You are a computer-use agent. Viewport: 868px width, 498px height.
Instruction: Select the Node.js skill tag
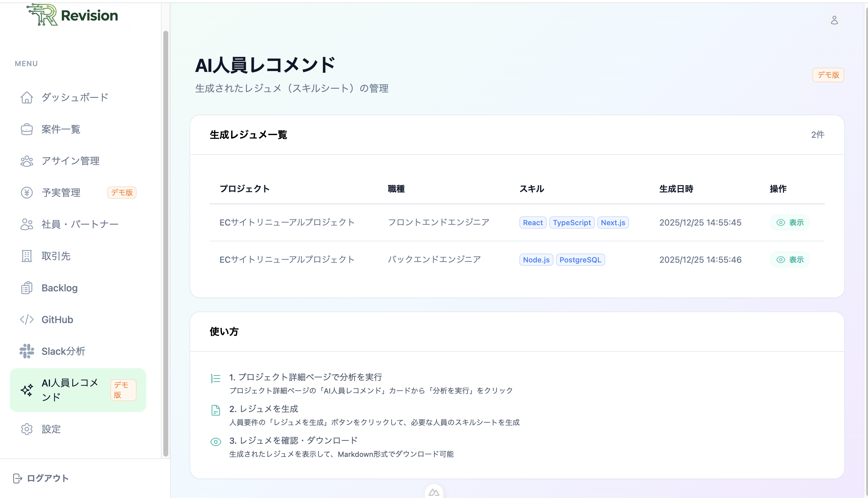(x=536, y=260)
